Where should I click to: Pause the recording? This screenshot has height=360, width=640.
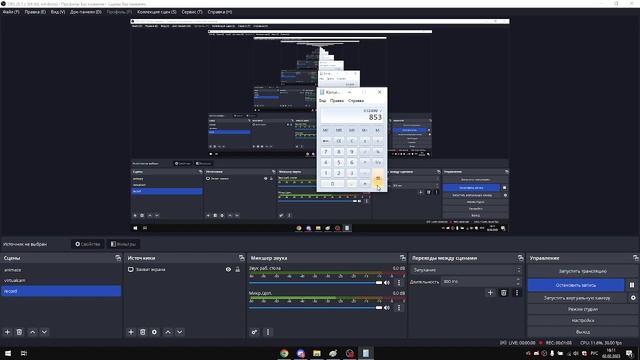coord(632,285)
